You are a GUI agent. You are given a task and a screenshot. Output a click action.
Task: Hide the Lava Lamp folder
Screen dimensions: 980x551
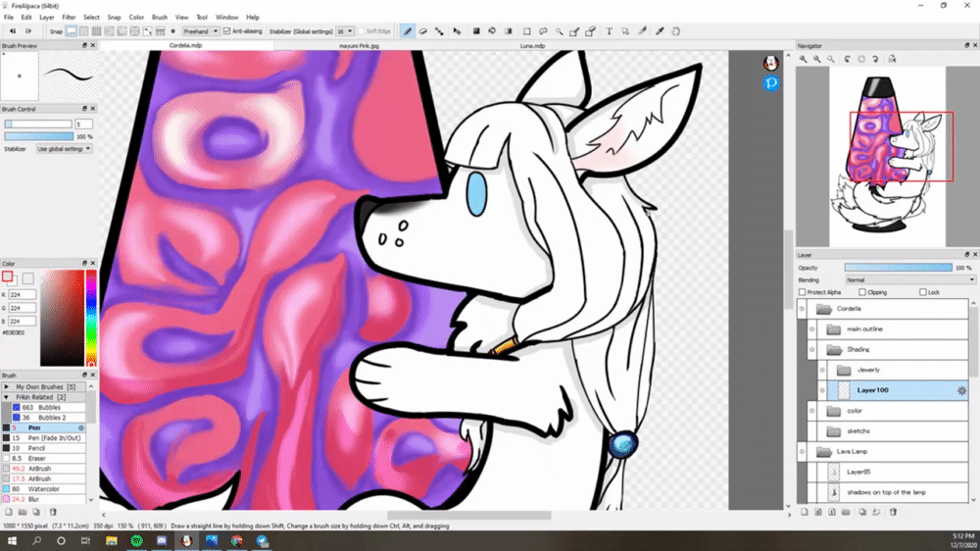click(802, 452)
